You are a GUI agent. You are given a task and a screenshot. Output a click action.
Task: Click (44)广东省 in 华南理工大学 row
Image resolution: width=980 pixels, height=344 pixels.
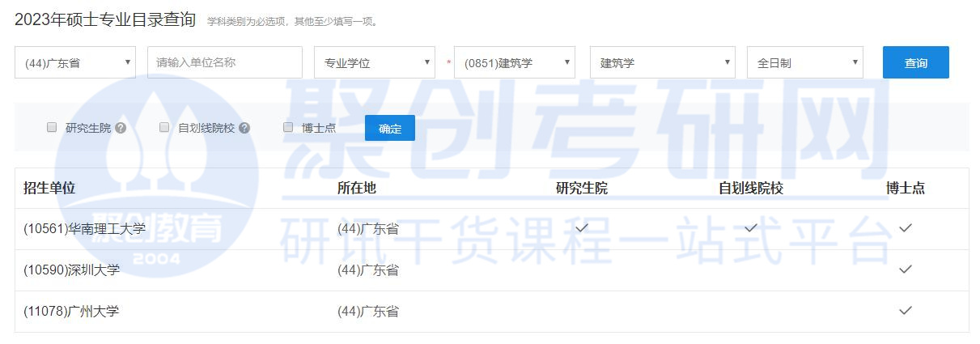pyautogui.click(x=368, y=229)
